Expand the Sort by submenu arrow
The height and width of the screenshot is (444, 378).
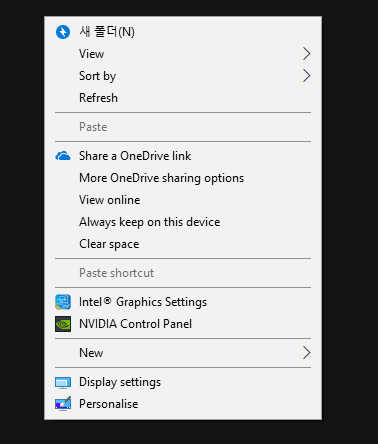coord(306,76)
